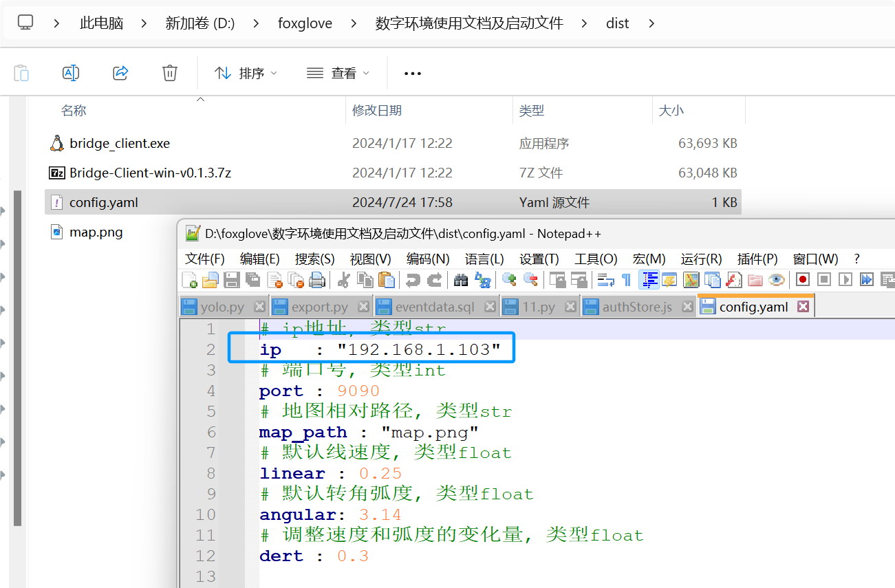Toggle show all characters pilcrow icon
This screenshot has width=895, height=588.
click(626, 280)
